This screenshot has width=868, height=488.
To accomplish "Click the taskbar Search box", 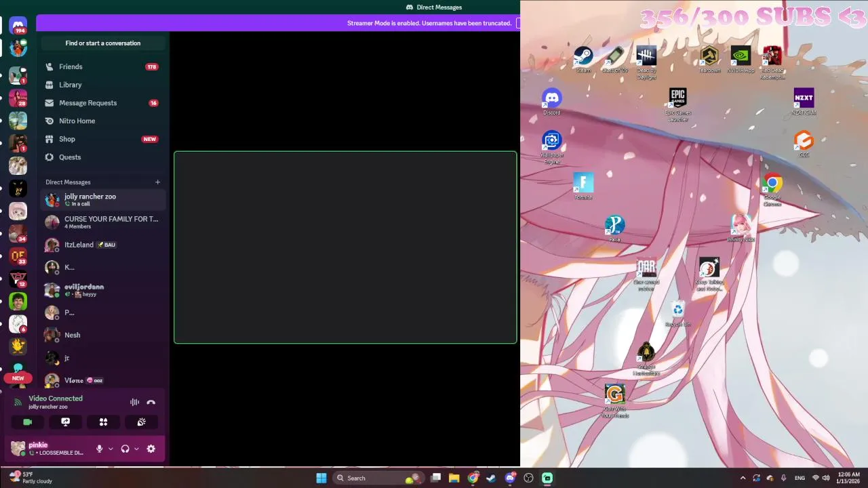I will tap(378, 478).
